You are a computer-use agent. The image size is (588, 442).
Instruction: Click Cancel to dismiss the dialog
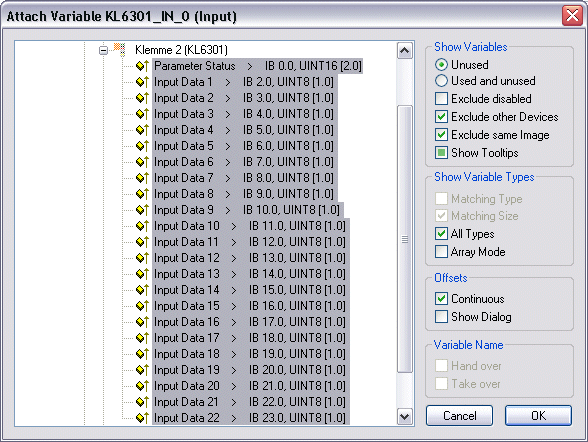pyautogui.click(x=459, y=415)
